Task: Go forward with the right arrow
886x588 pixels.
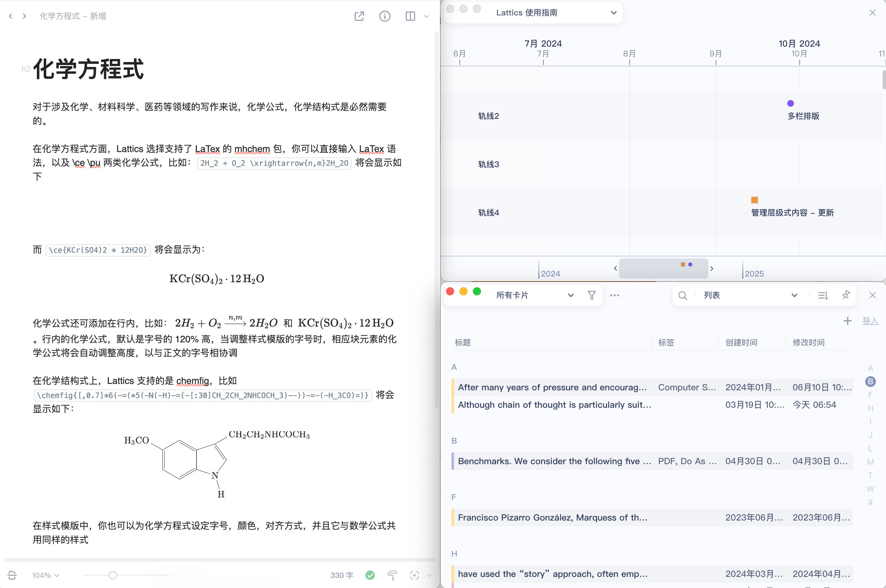Action: [x=25, y=16]
